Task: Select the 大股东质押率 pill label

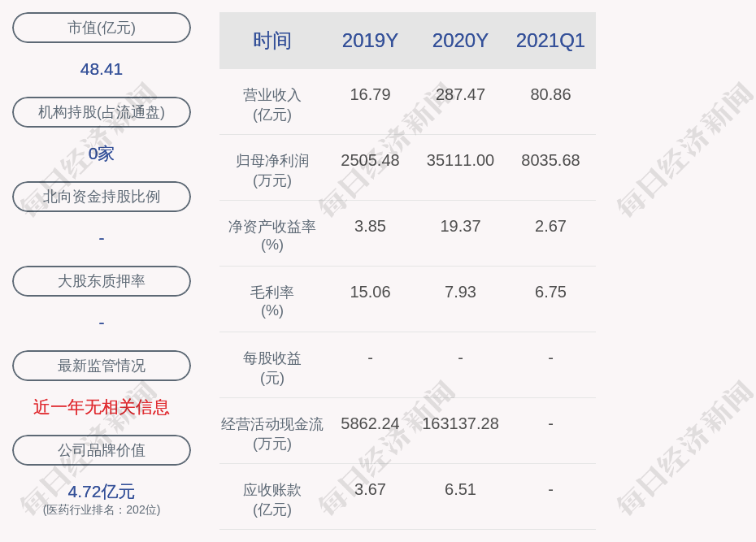Action: [102, 281]
